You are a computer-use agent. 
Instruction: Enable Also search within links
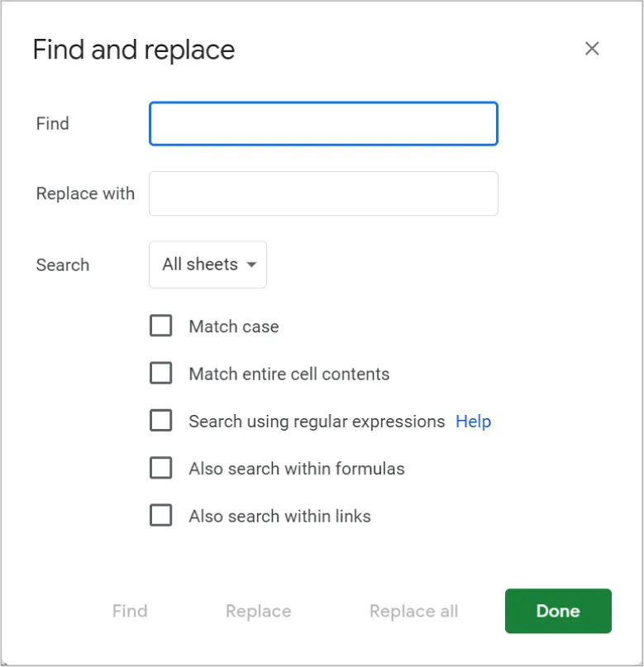coord(161,515)
